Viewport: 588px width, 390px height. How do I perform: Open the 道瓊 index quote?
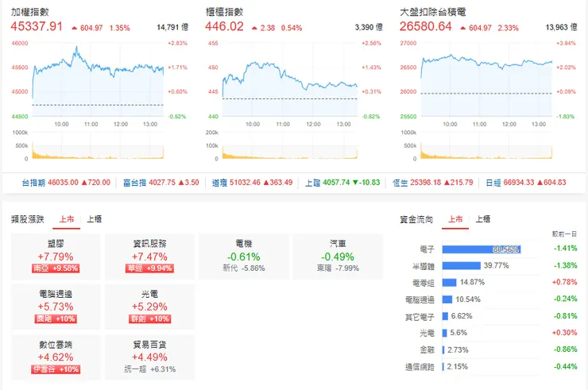pyautogui.click(x=252, y=183)
